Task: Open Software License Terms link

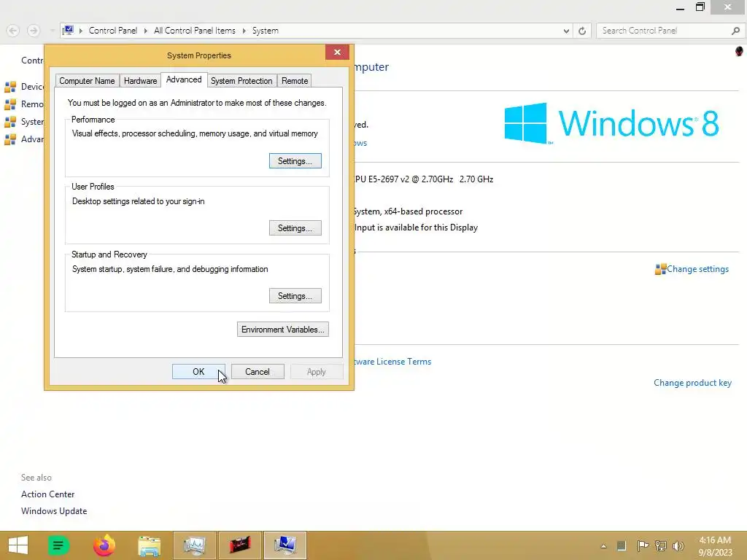Action: click(393, 362)
